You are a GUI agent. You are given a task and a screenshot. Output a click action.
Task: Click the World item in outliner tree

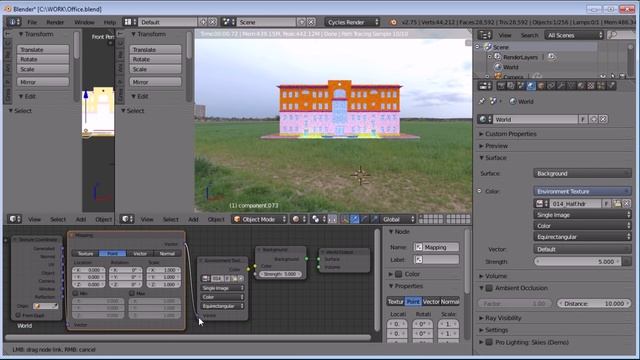[510, 67]
